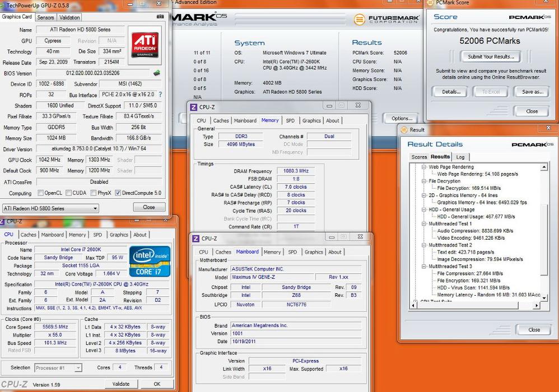559x392 pixels.
Task: Click Close button in GPU-Z window
Action: pos(149,207)
